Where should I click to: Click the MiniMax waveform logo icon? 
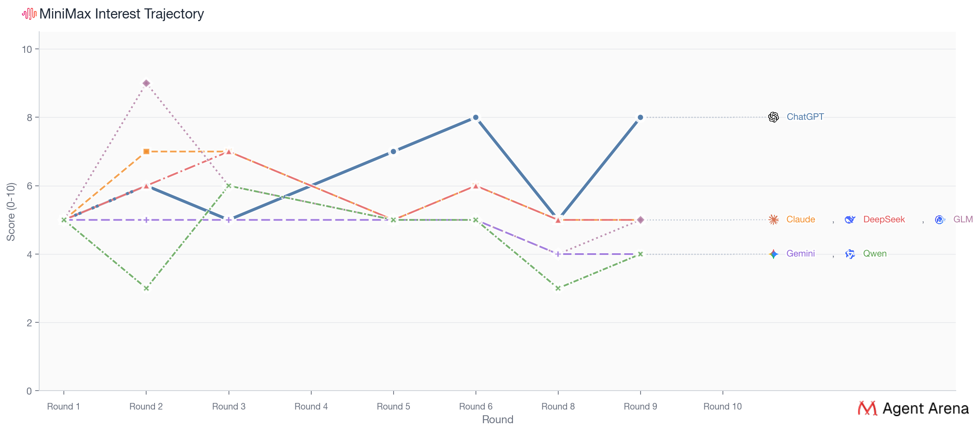(29, 14)
